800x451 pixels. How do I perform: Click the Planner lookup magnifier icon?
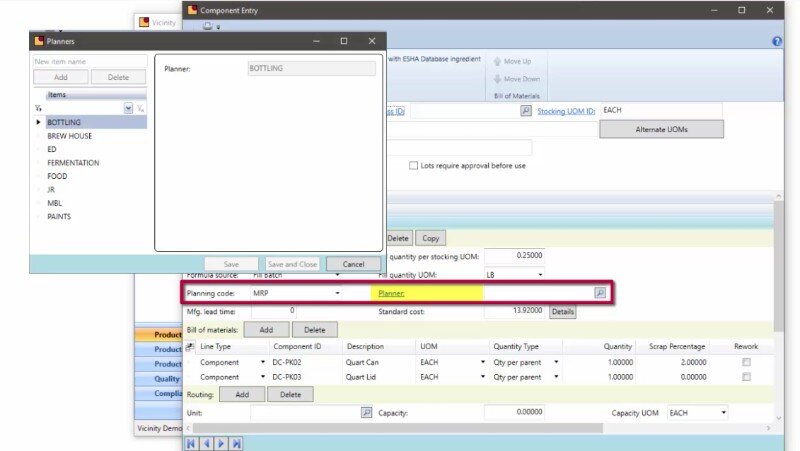pos(599,293)
